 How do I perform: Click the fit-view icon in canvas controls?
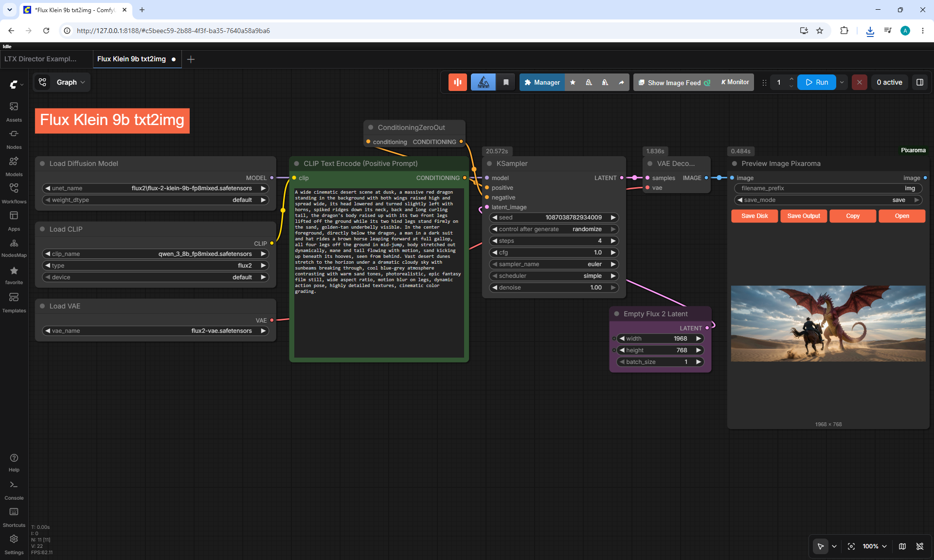[x=851, y=546]
